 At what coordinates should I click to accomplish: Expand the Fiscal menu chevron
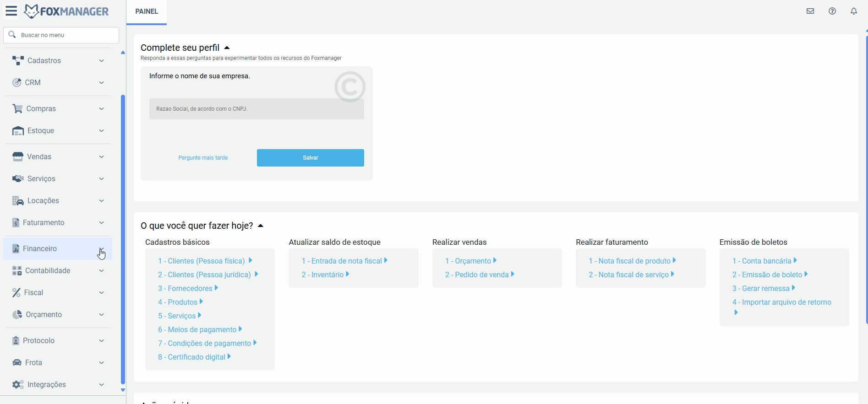102,292
